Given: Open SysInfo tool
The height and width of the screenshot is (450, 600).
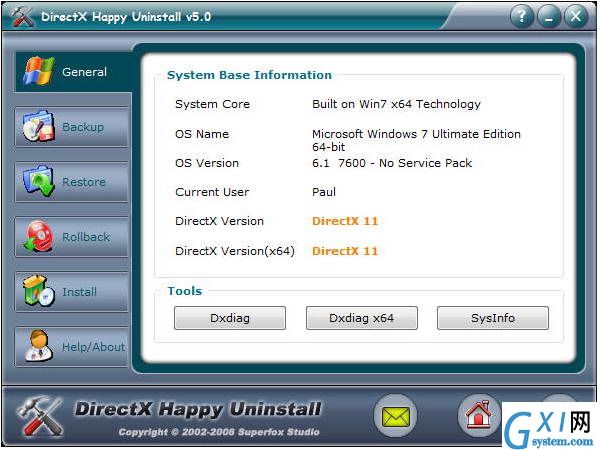Looking at the screenshot, I should pyautogui.click(x=493, y=318).
